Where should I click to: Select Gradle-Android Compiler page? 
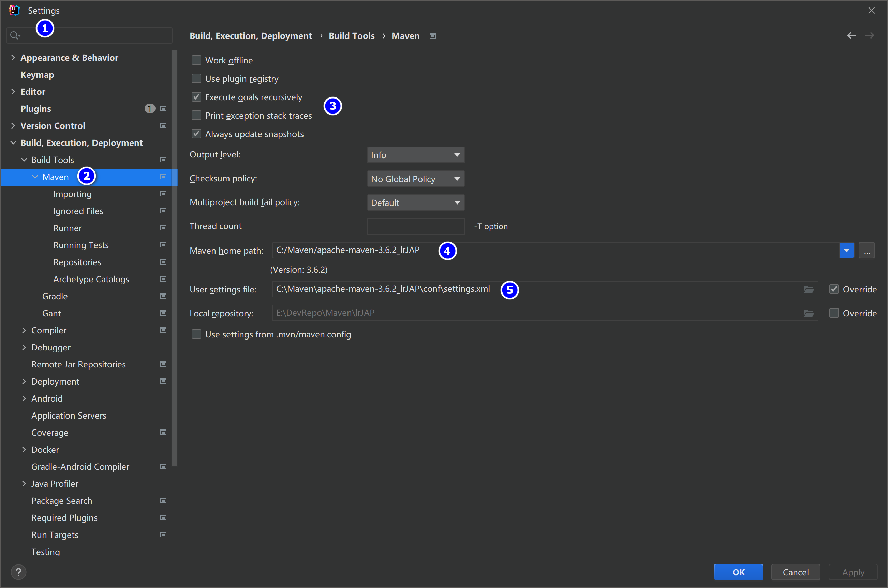pyautogui.click(x=80, y=467)
